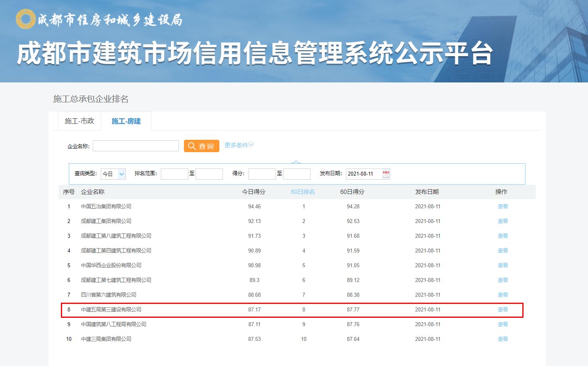Click the 今日得分 column header
Viewport: 588px width, 366px height.
254,192
